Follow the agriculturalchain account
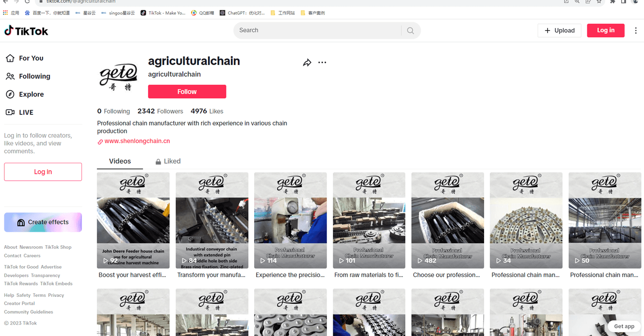 (x=187, y=92)
